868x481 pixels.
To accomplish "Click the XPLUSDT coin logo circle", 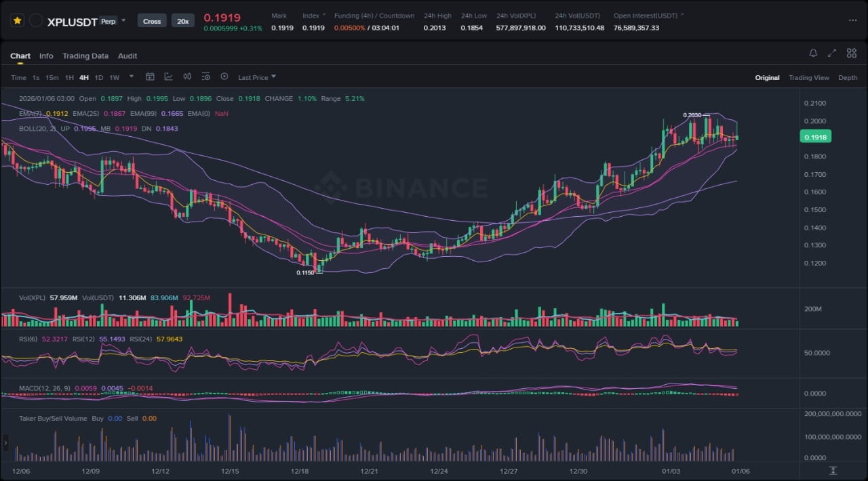I will (x=37, y=21).
